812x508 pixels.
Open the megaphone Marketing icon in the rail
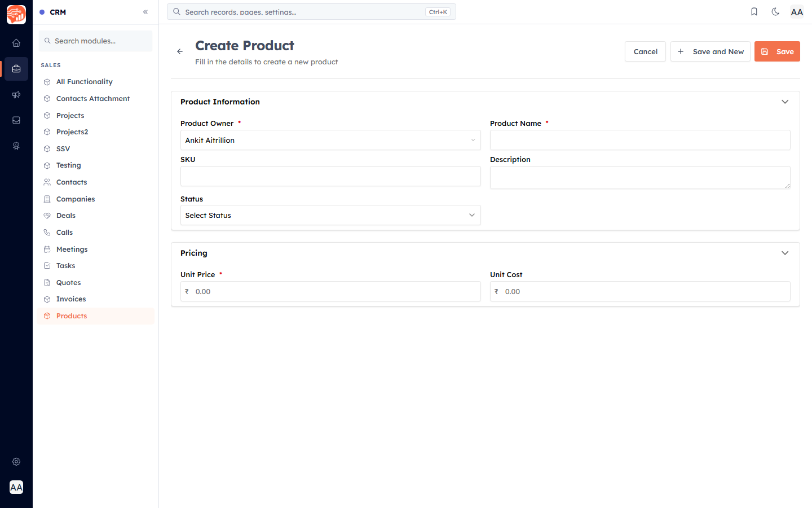click(16, 95)
